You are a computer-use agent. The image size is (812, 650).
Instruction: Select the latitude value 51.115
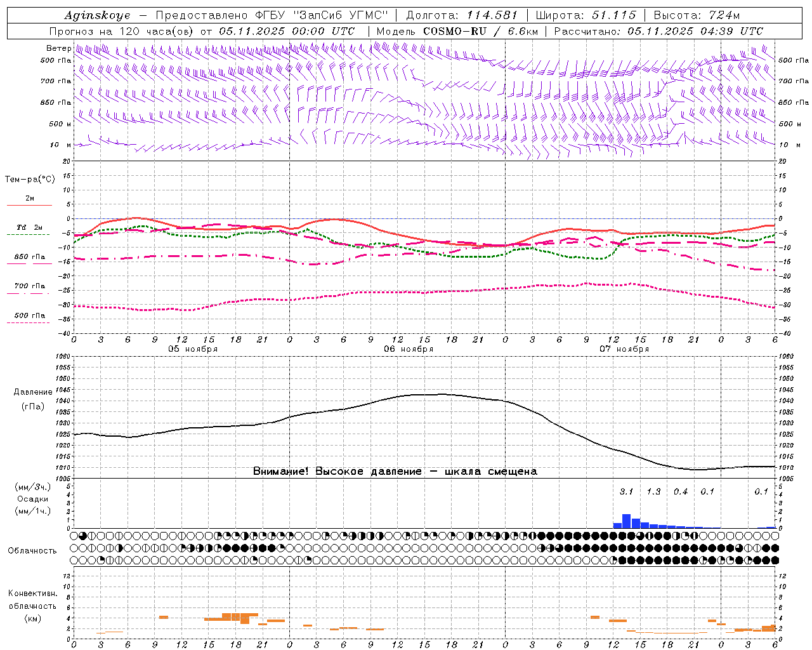(614, 15)
